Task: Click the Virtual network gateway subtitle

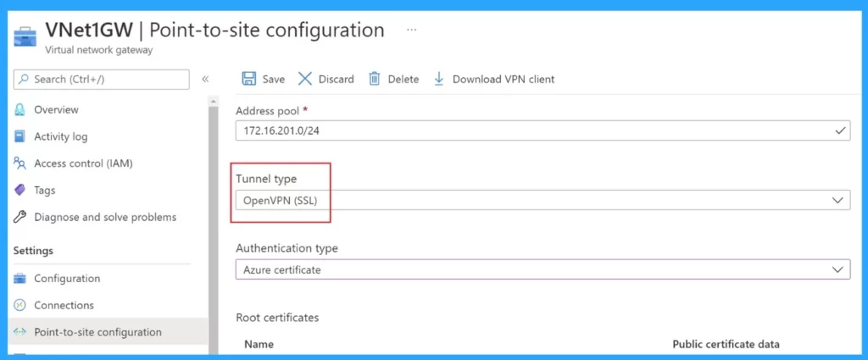Action: pos(98,50)
